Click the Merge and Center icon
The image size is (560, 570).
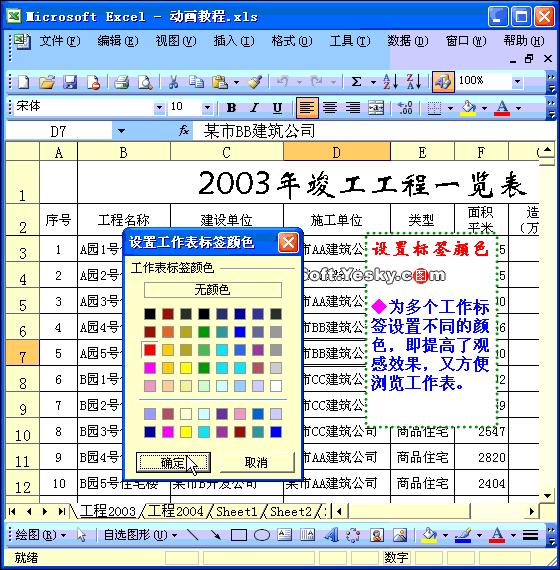coord(376,108)
